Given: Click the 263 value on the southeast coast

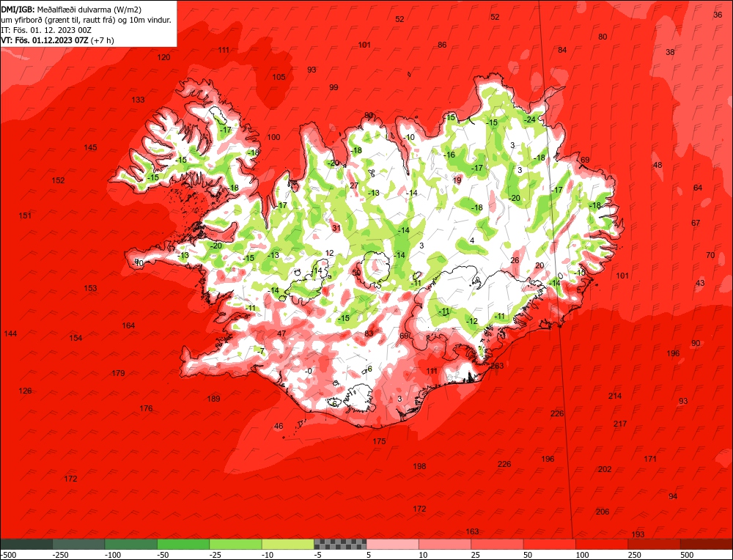Looking at the screenshot, I should [497, 366].
